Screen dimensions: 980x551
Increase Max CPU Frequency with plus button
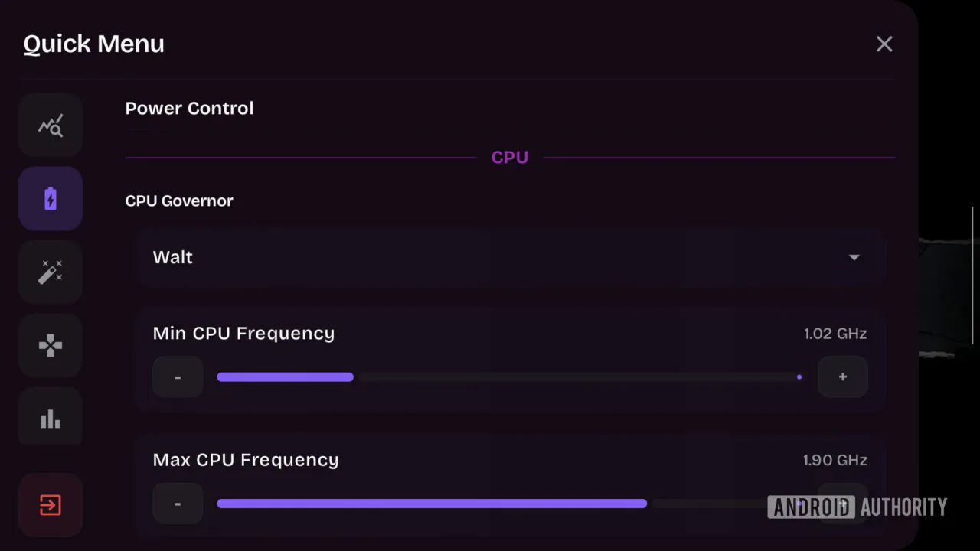(843, 504)
